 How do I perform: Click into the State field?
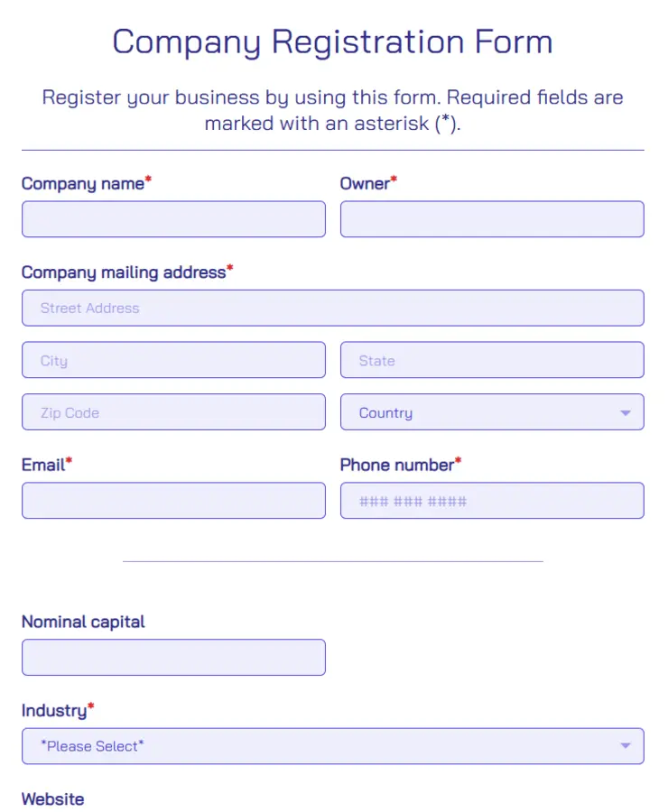(x=492, y=360)
